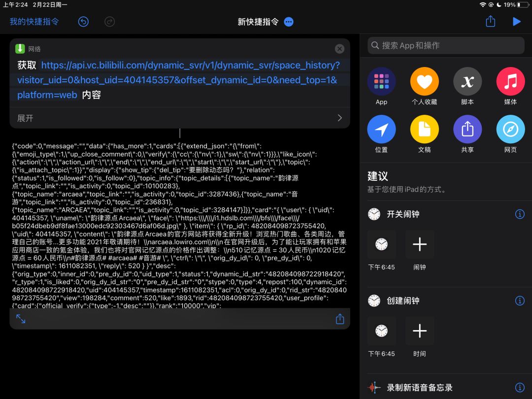This screenshot has width=532, height=399.
Task: Open the 位置 location category
Action: point(381,134)
